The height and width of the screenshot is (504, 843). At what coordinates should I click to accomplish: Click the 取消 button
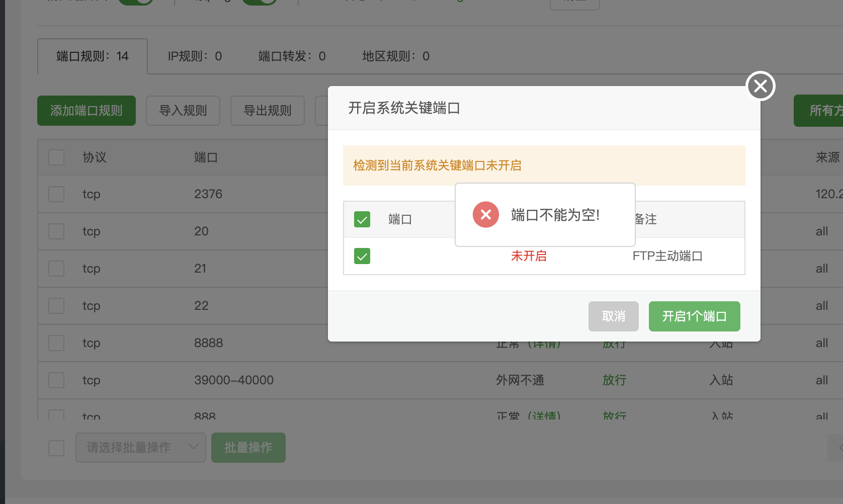pyautogui.click(x=613, y=316)
